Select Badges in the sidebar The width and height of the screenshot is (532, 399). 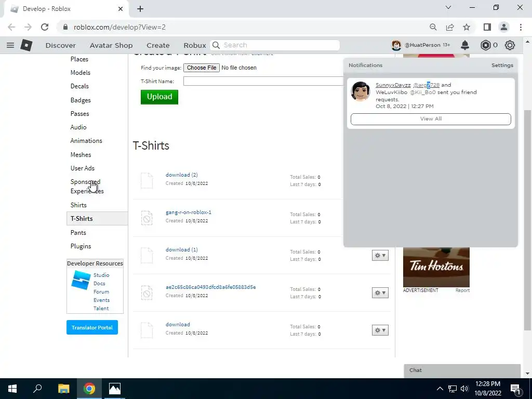tap(81, 100)
